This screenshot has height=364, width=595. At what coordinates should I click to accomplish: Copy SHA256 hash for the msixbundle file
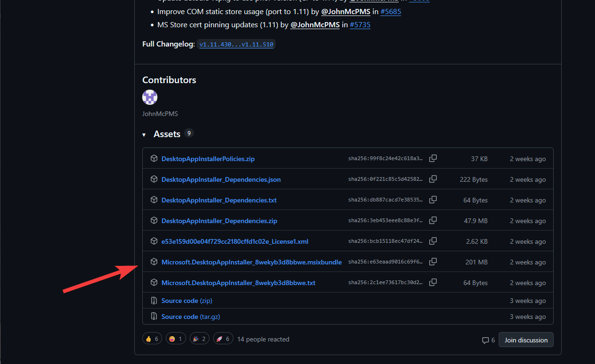coord(433,262)
